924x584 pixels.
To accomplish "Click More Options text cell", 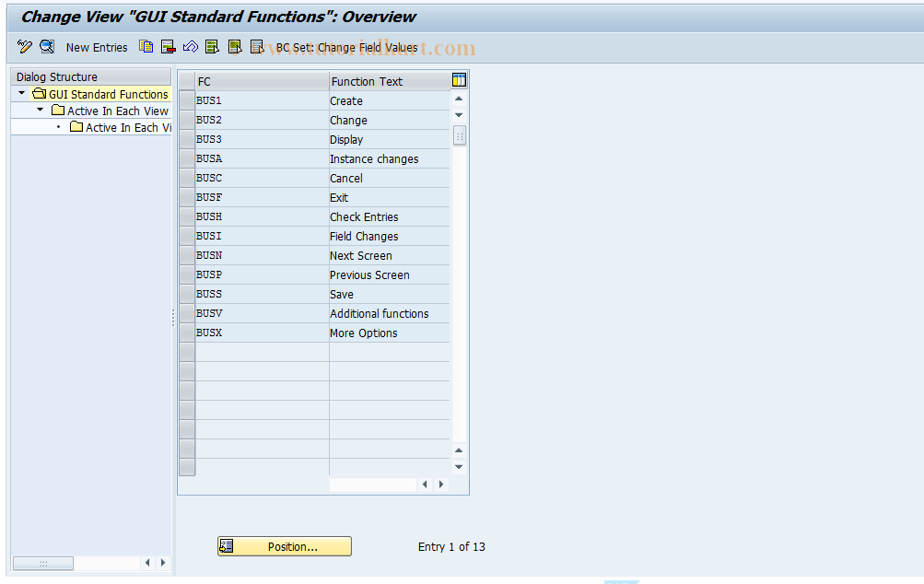I will [x=390, y=333].
